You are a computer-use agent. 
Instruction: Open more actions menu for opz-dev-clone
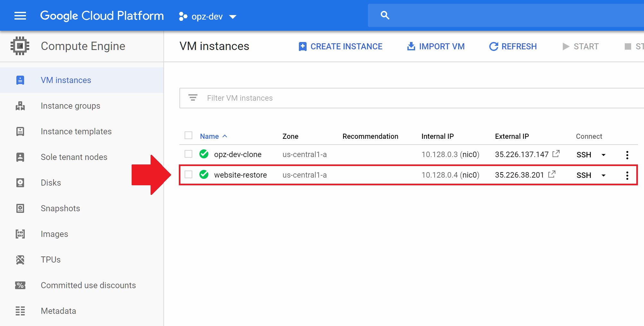point(627,155)
